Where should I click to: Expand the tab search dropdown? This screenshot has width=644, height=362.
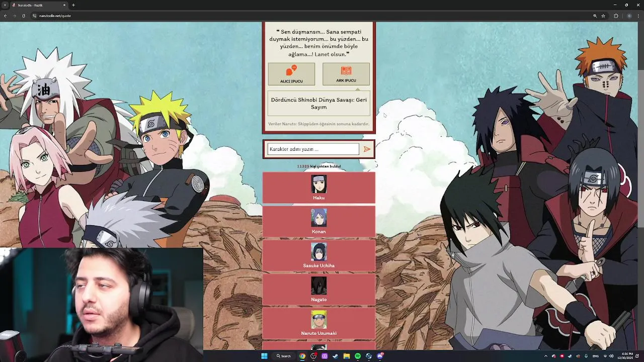[5, 5]
